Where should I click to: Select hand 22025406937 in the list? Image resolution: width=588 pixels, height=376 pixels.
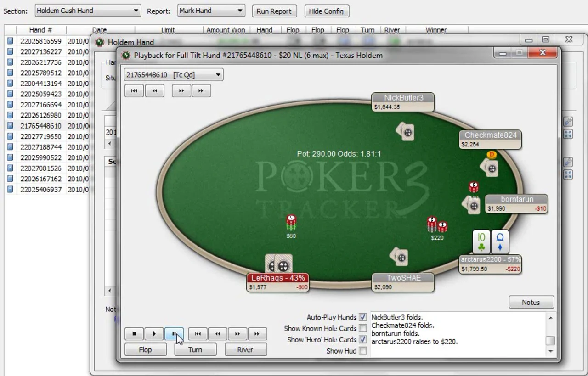41,189
